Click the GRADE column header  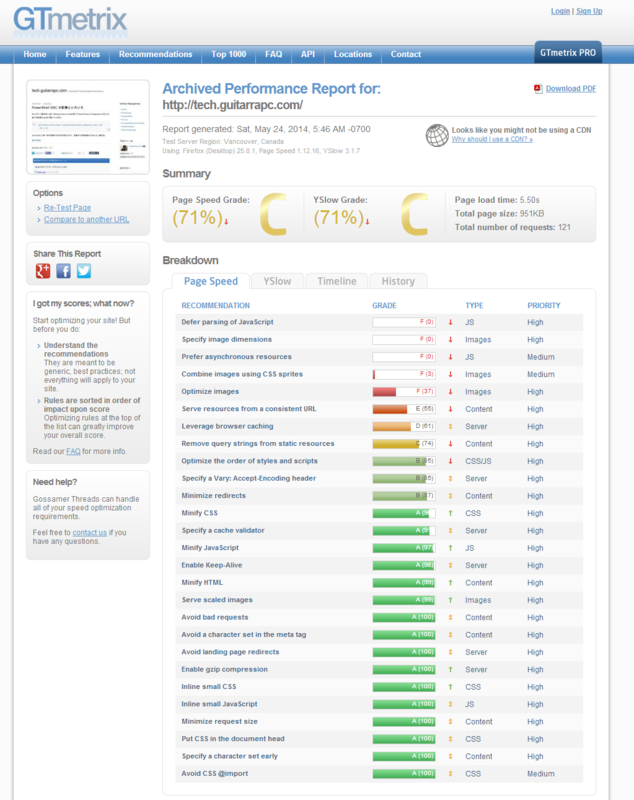384,306
